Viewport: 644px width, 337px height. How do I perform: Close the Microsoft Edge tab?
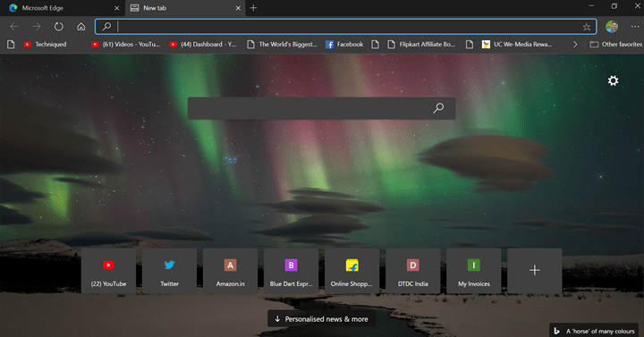click(x=116, y=8)
